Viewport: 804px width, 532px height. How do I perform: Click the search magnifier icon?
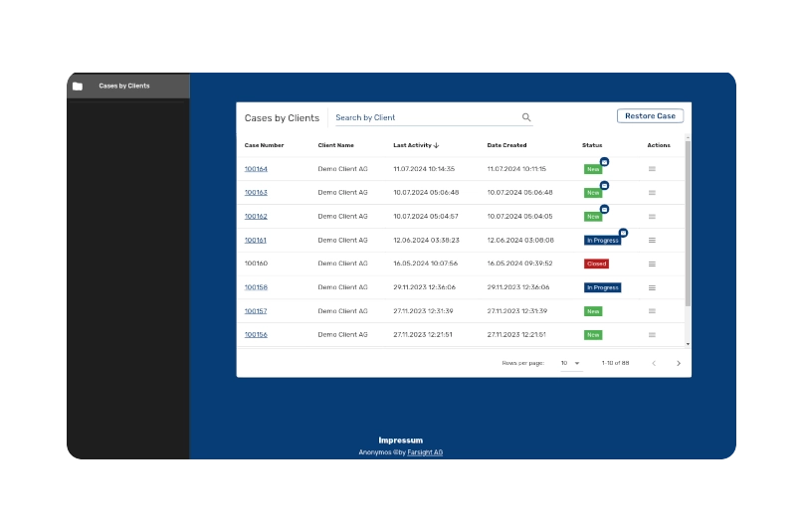(526, 117)
